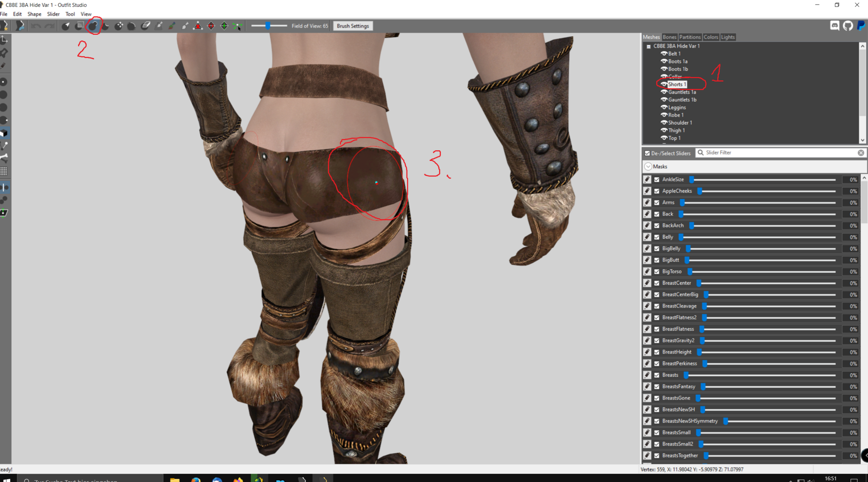Select the Top 1 mesh
Image resolution: width=868 pixels, height=482 pixels.
point(674,138)
